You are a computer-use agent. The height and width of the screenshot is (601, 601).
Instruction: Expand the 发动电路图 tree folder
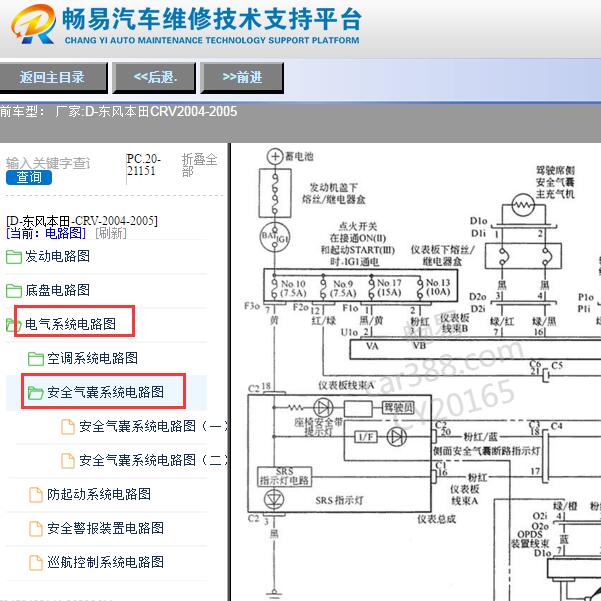point(57,256)
